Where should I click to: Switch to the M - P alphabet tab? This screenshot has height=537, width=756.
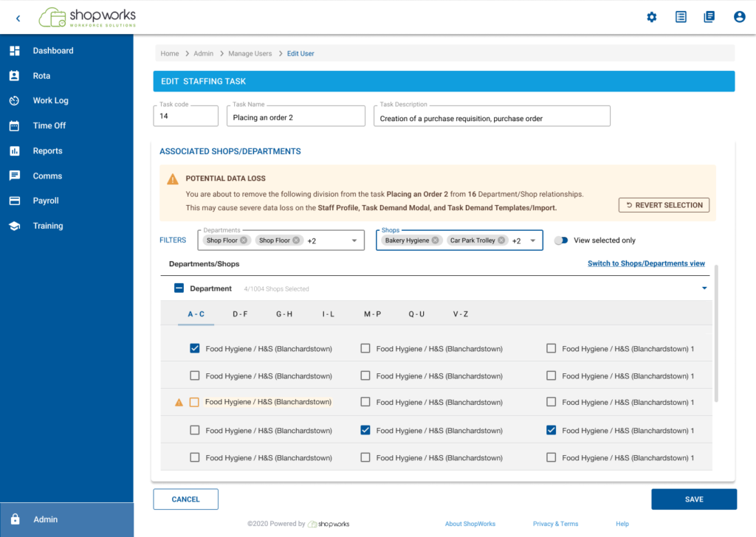click(372, 314)
